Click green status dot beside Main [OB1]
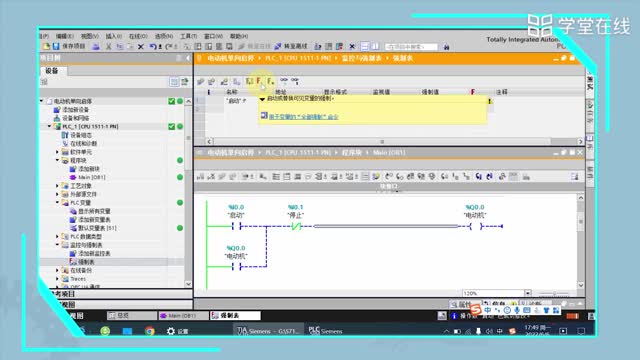 180,177
